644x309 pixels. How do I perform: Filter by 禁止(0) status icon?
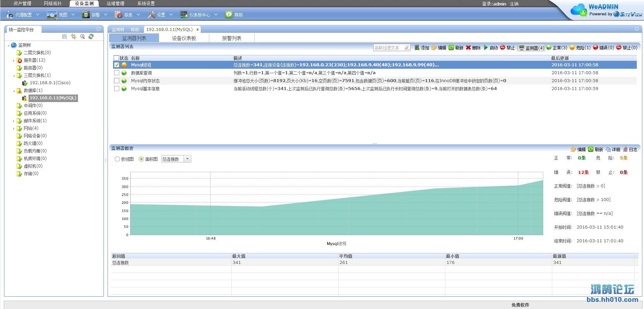click(x=619, y=48)
